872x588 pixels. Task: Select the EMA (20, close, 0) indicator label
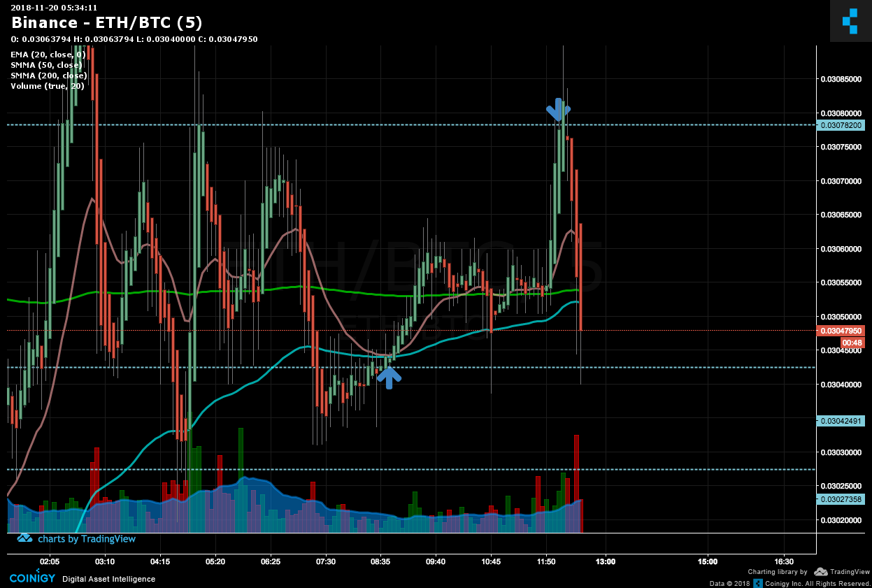[48, 54]
